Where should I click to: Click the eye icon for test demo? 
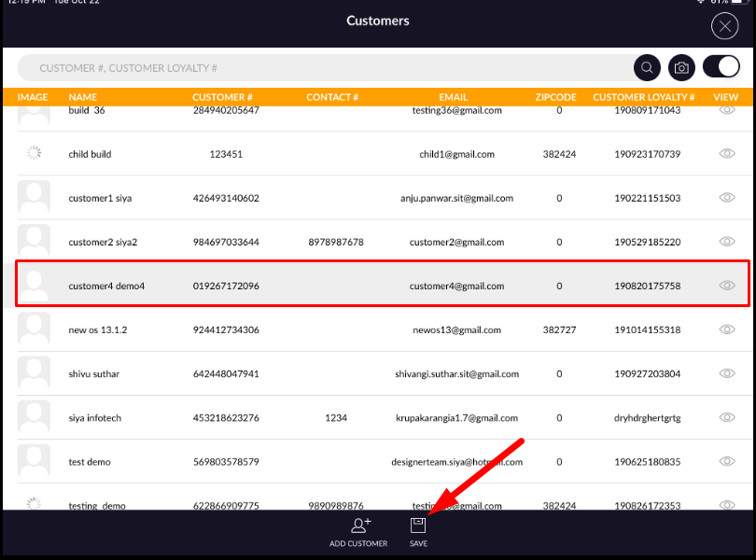click(727, 461)
